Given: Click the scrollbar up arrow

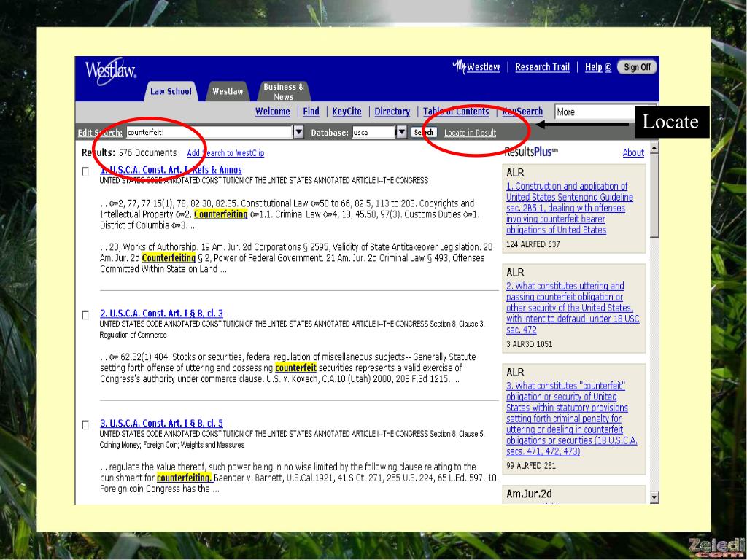Looking at the screenshot, I should [654, 148].
